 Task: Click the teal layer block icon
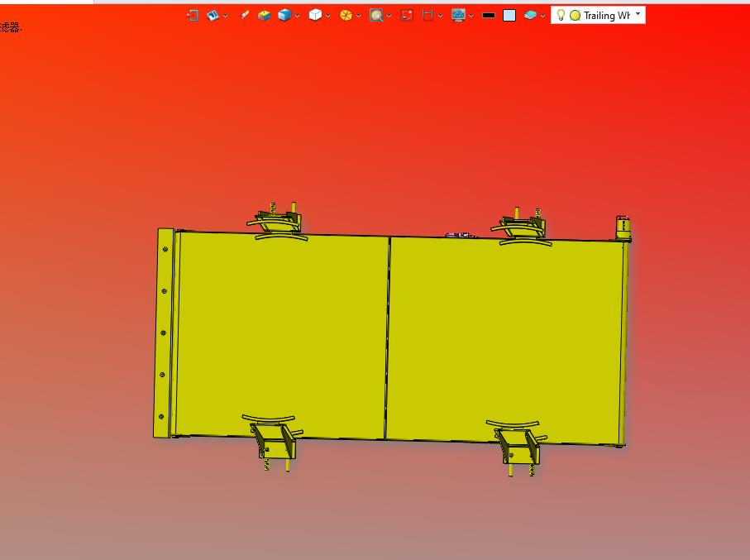tap(530, 16)
